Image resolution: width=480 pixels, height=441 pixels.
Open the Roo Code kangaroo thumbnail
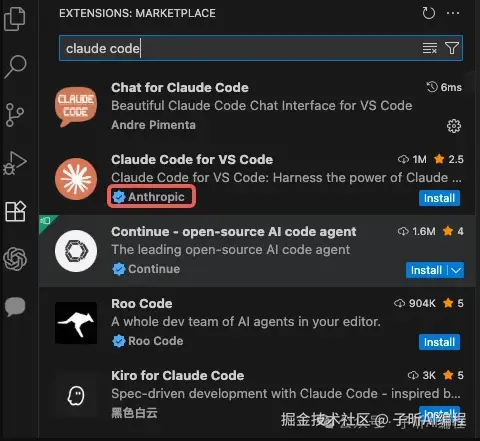pyautogui.click(x=76, y=323)
